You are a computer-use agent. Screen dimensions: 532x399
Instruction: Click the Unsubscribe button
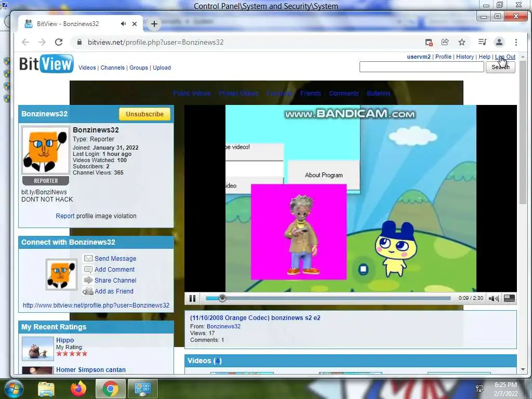145,114
